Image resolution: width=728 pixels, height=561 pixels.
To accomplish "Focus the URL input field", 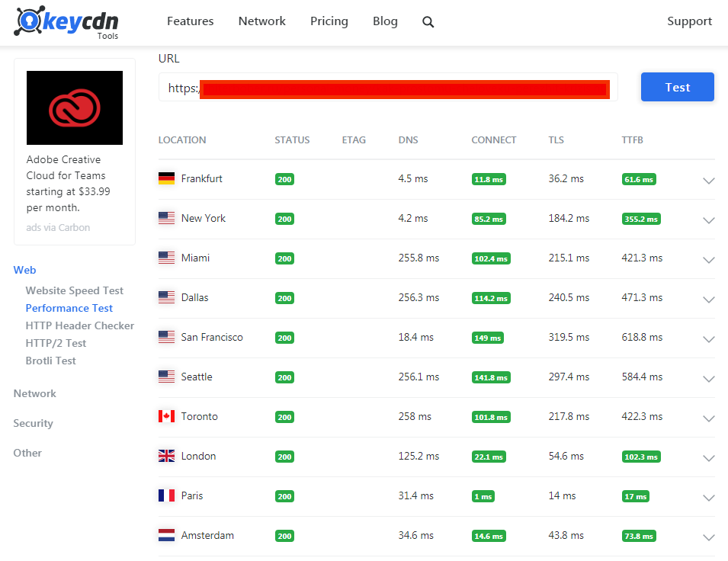I will 388,87.
